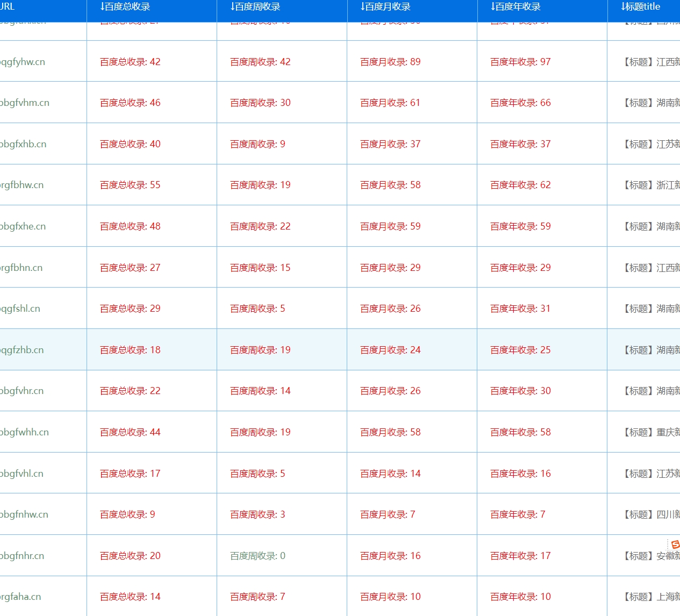Open the rgfbhn.cn URL link
This screenshot has width=680, height=616.
coord(22,268)
